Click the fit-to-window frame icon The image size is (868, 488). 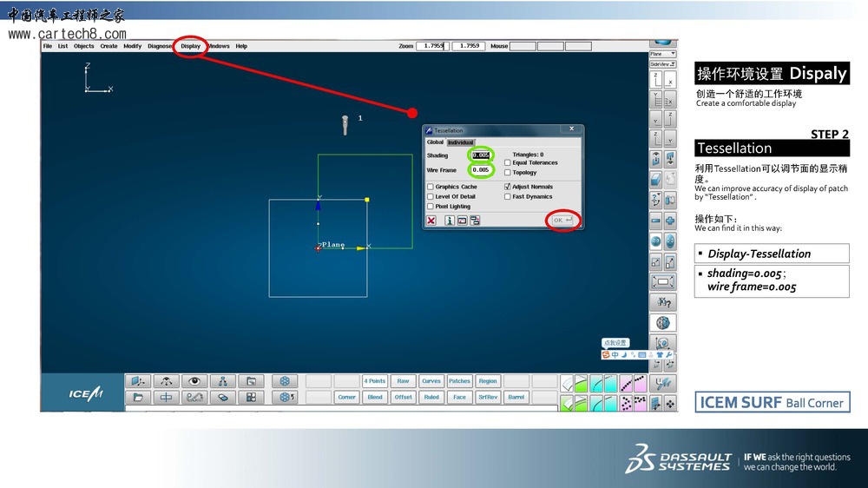pyautogui.click(x=662, y=281)
